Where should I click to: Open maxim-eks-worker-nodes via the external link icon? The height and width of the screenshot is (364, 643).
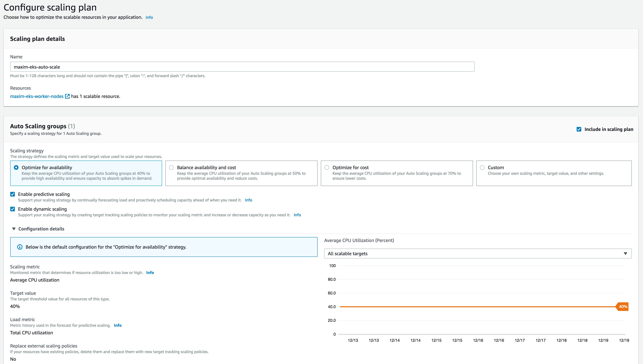pyautogui.click(x=67, y=96)
